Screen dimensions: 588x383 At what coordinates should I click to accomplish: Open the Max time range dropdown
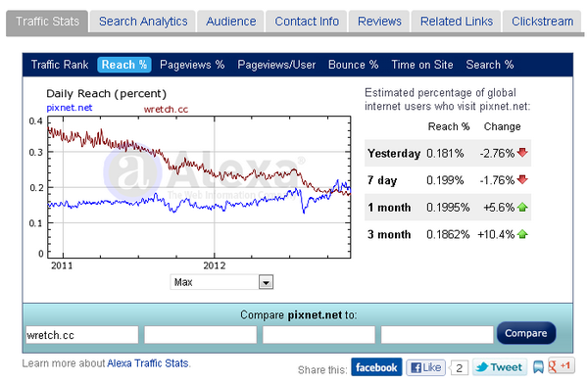pos(221,282)
